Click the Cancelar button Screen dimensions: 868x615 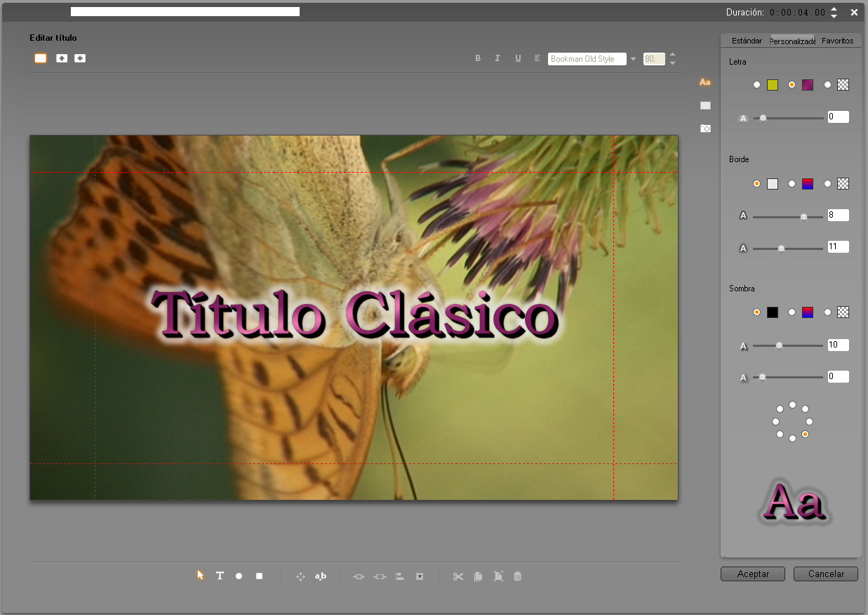point(826,574)
